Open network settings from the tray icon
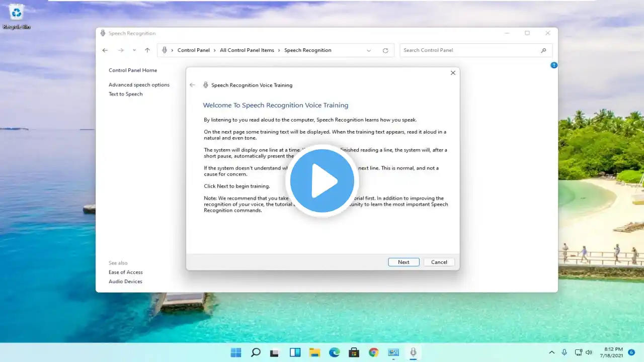The height and width of the screenshot is (362, 644). click(578, 352)
